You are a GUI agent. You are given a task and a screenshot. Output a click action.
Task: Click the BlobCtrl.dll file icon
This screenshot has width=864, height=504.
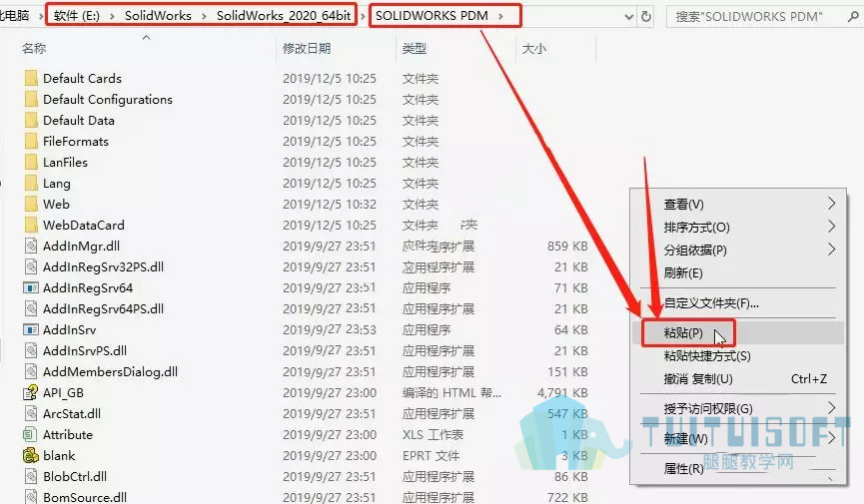pos(31,476)
